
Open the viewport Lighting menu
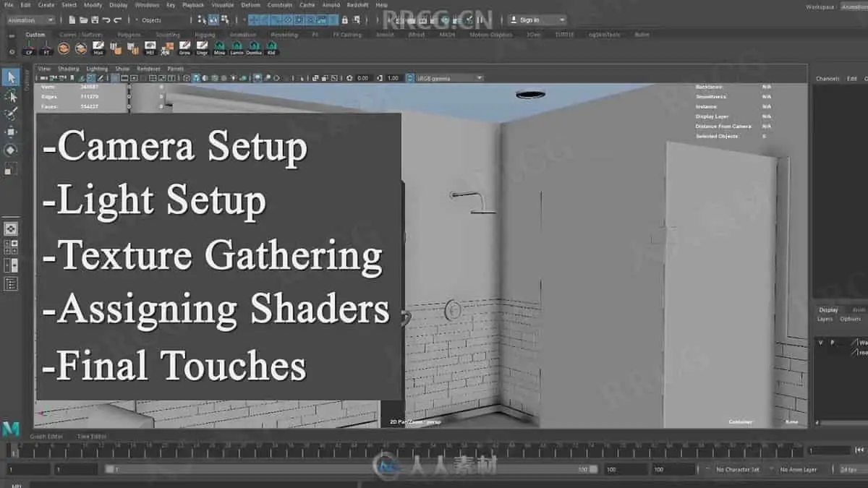click(x=96, y=69)
